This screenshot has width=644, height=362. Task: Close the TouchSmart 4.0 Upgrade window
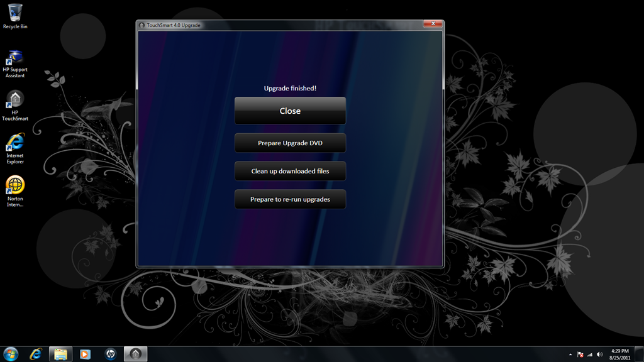point(433,24)
